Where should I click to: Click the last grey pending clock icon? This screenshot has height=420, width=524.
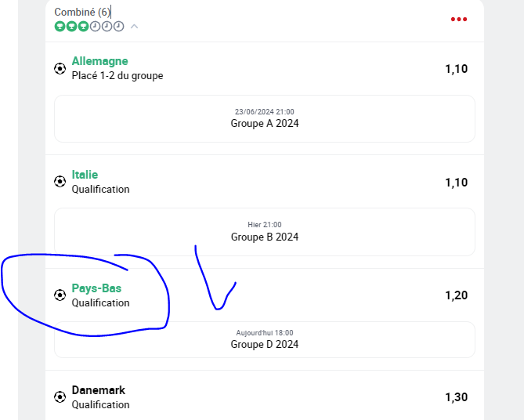pyautogui.click(x=118, y=26)
